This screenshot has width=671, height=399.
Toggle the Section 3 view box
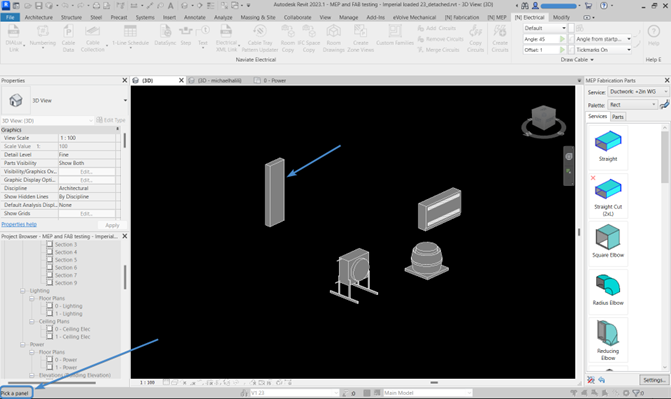pyautogui.click(x=50, y=244)
